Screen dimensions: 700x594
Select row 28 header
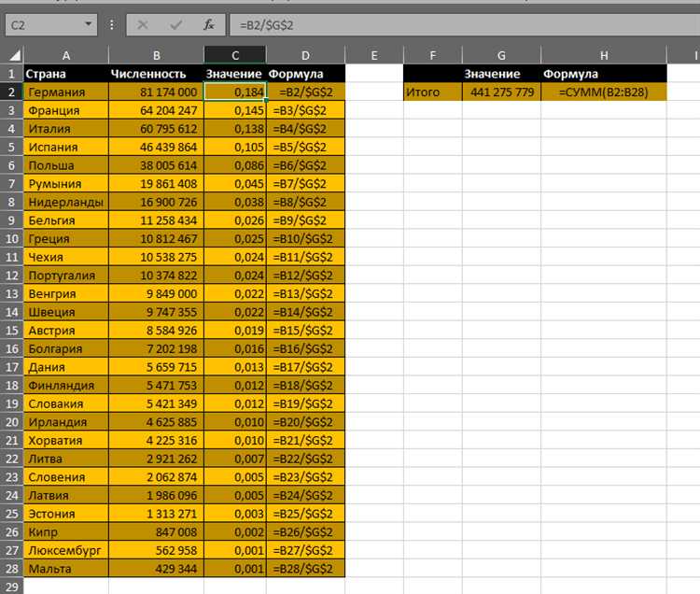click(11, 568)
